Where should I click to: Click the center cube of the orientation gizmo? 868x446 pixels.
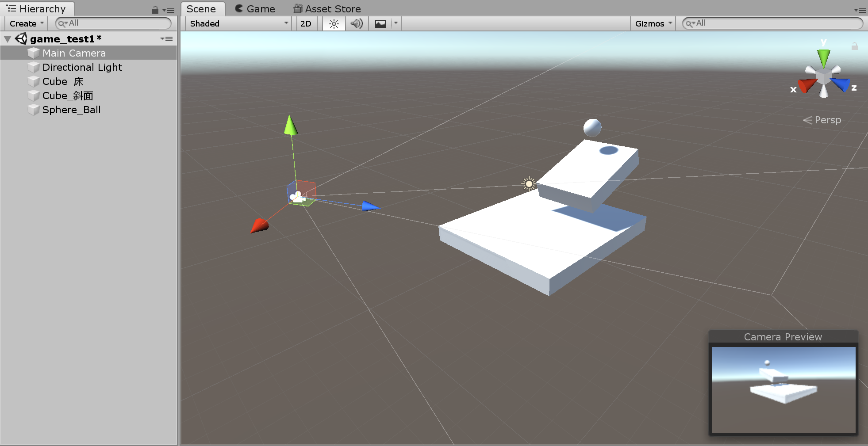(x=823, y=77)
